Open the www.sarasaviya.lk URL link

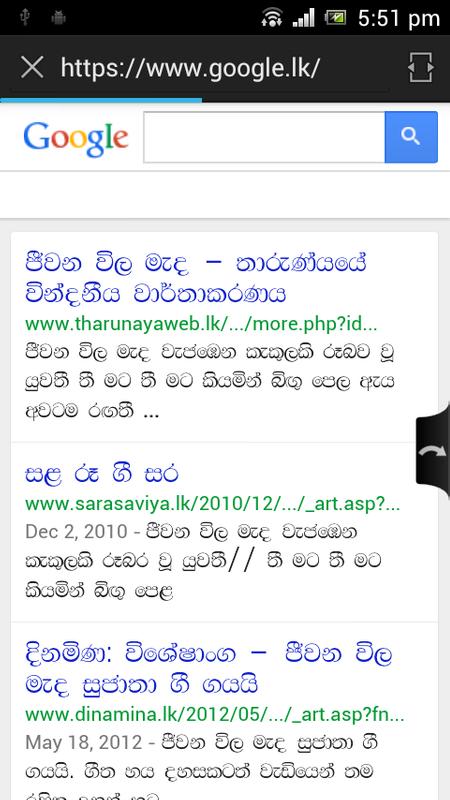click(x=212, y=504)
